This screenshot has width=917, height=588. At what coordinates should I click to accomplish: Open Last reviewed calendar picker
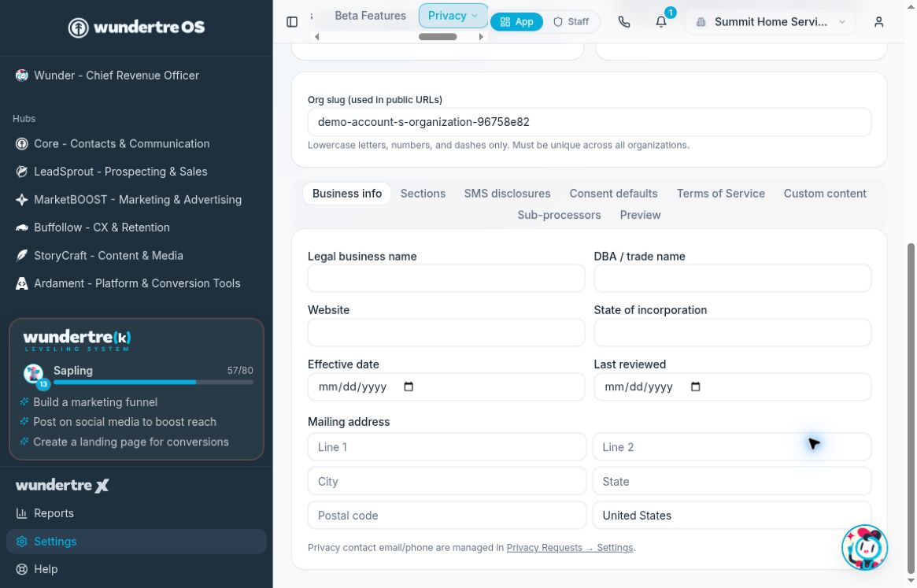click(x=695, y=386)
